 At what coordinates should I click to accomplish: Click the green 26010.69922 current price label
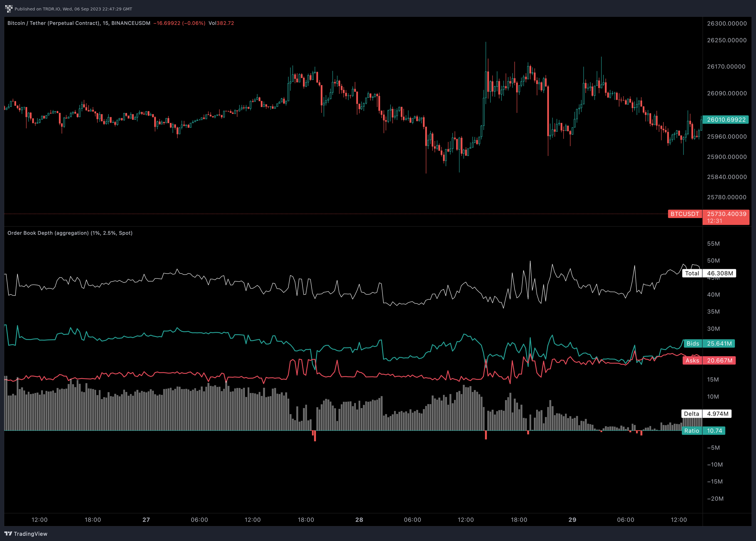(726, 119)
